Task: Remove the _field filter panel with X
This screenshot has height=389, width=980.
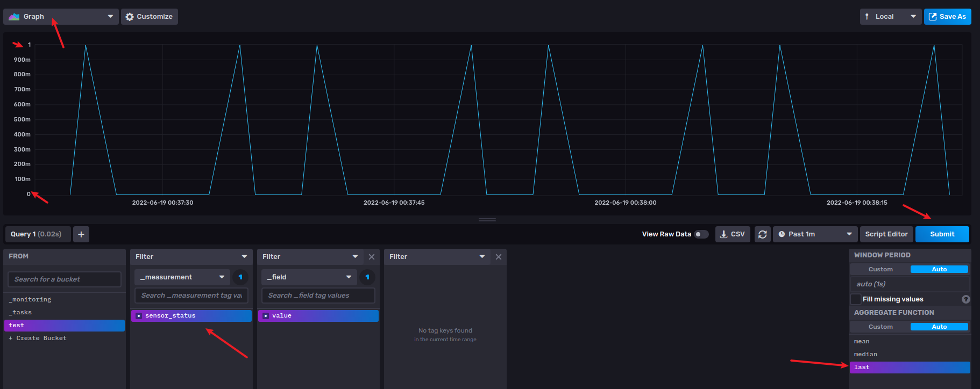Action: (x=372, y=257)
